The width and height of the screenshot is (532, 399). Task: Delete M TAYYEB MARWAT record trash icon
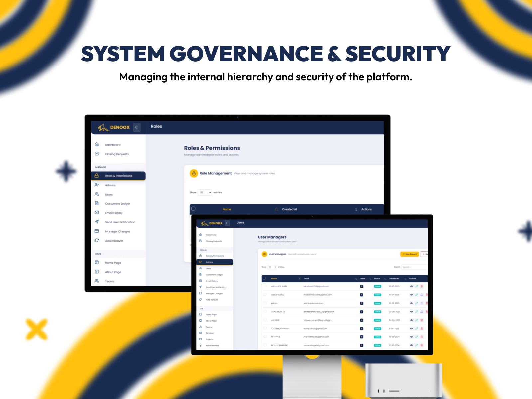pos(422,345)
